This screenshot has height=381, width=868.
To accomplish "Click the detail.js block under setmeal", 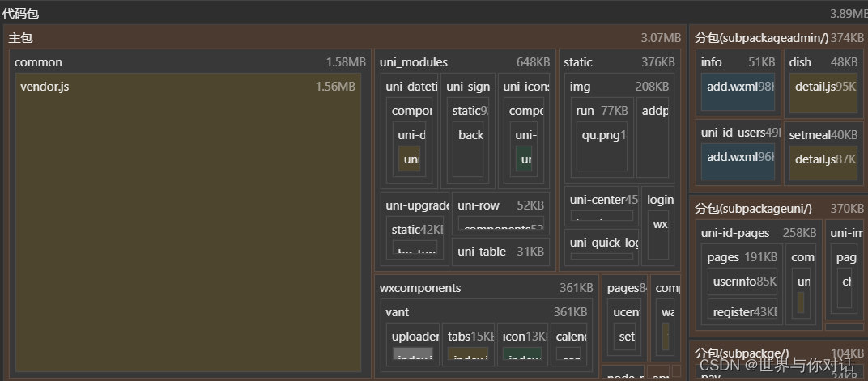I will (823, 160).
